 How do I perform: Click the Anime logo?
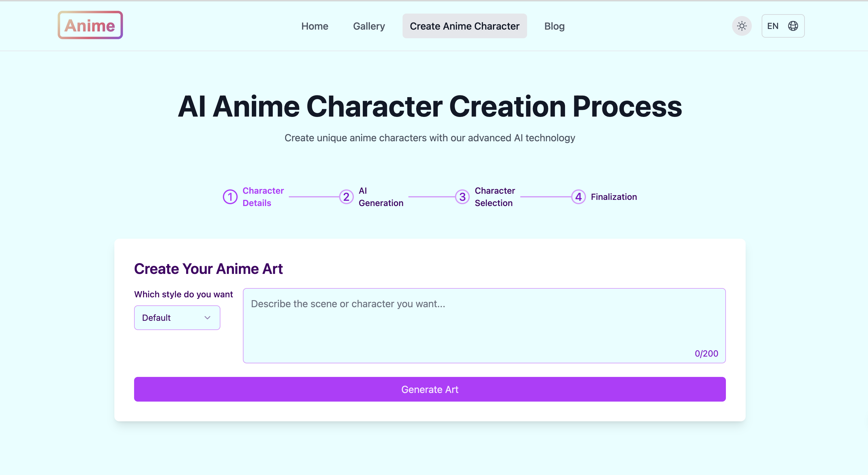[x=90, y=25]
